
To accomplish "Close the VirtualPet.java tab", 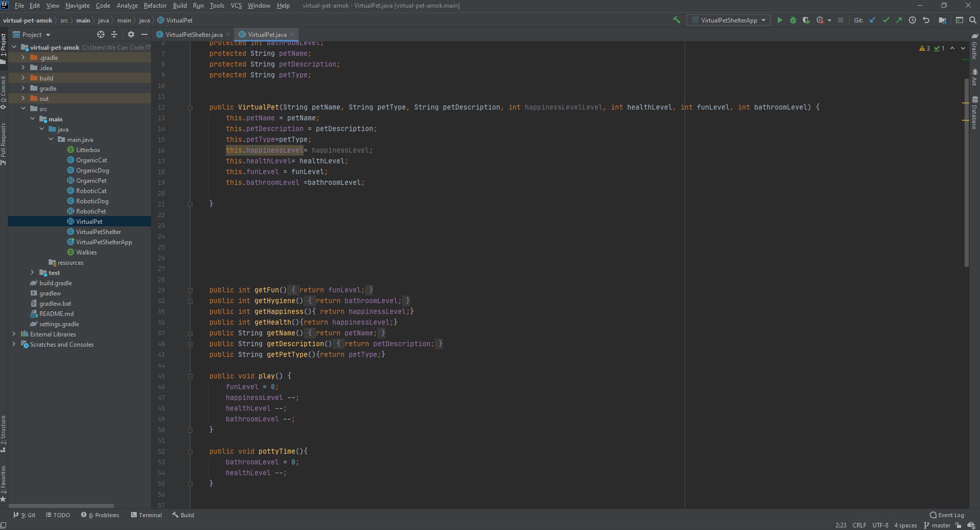I will pos(292,34).
